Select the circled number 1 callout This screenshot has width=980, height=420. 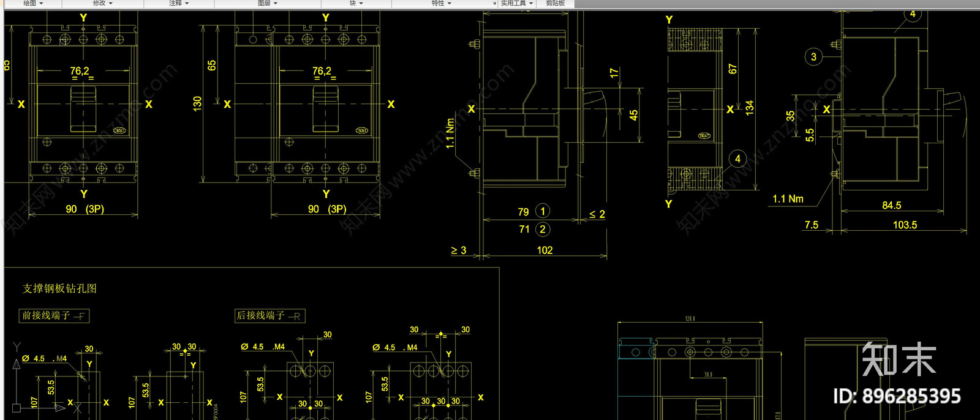coord(543,211)
